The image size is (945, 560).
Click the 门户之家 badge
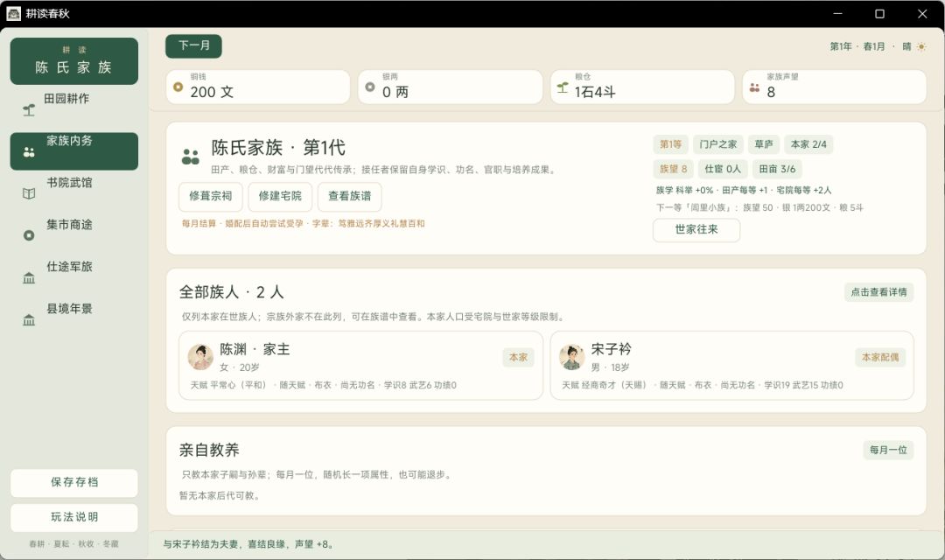click(x=717, y=144)
